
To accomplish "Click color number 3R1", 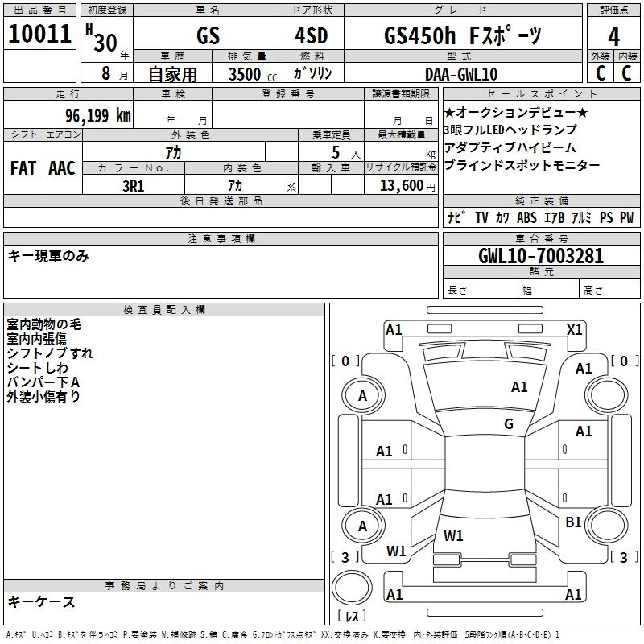I will point(134,186).
